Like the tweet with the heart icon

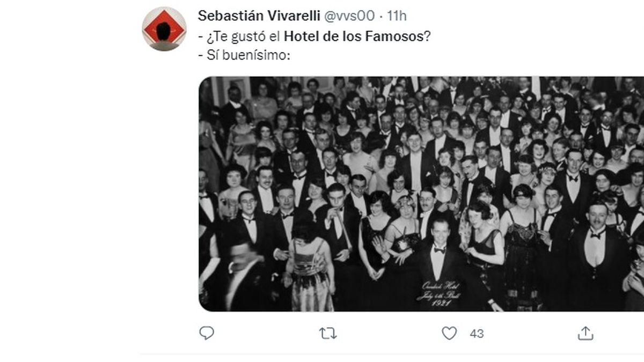[449, 333]
